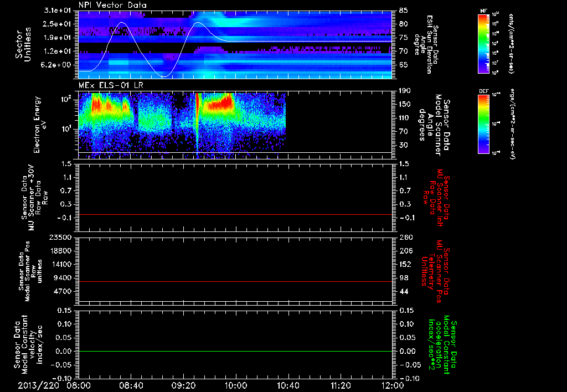
Task: Click the ESH Sun Elevation Angle axis label
Action: click(426, 44)
